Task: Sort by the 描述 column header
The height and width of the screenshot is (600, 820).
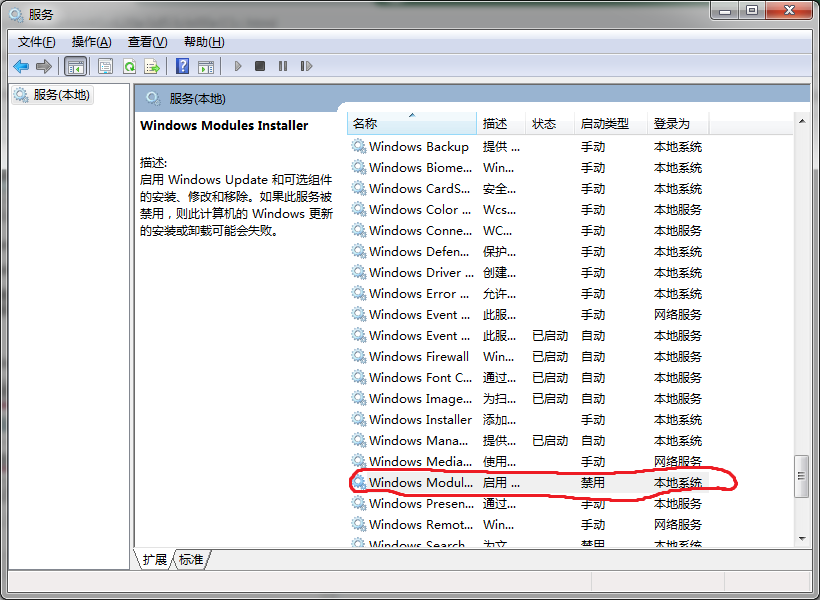Action: click(501, 124)
